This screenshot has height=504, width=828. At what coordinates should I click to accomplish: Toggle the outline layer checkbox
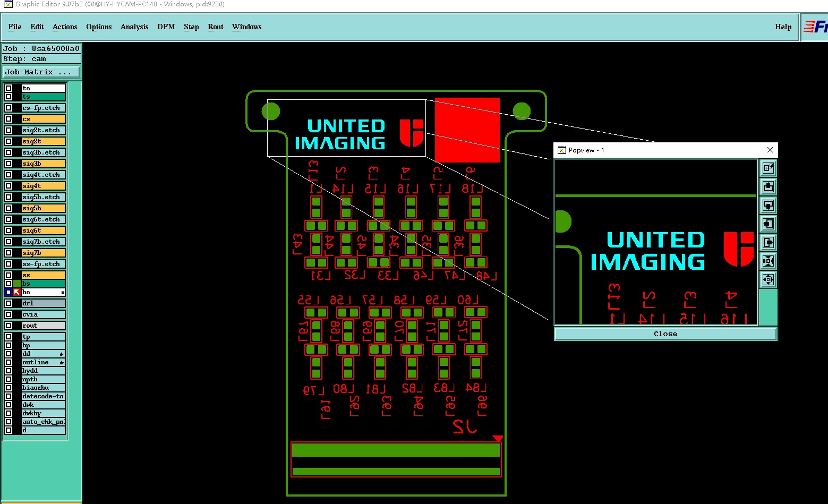click(x=8, y=362)
